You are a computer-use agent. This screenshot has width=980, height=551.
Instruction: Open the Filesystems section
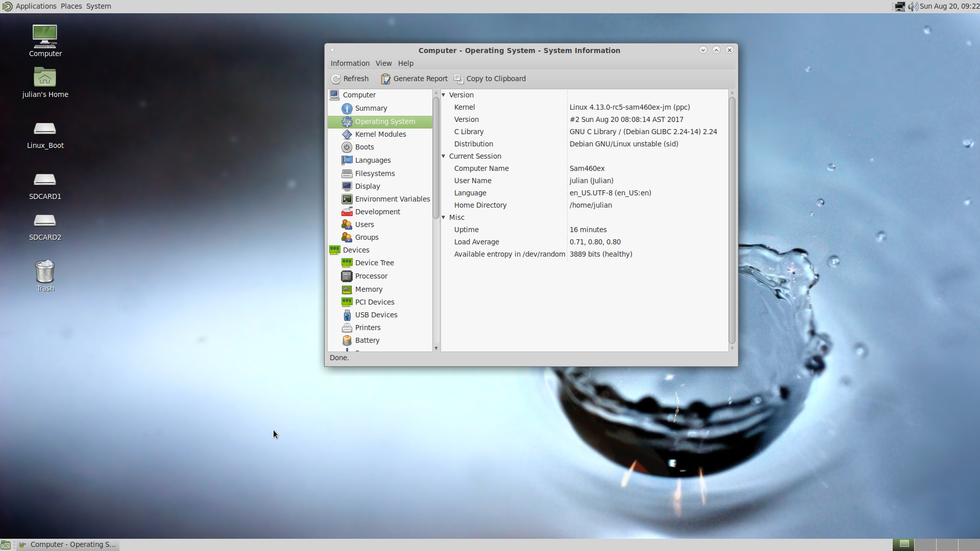375,173
